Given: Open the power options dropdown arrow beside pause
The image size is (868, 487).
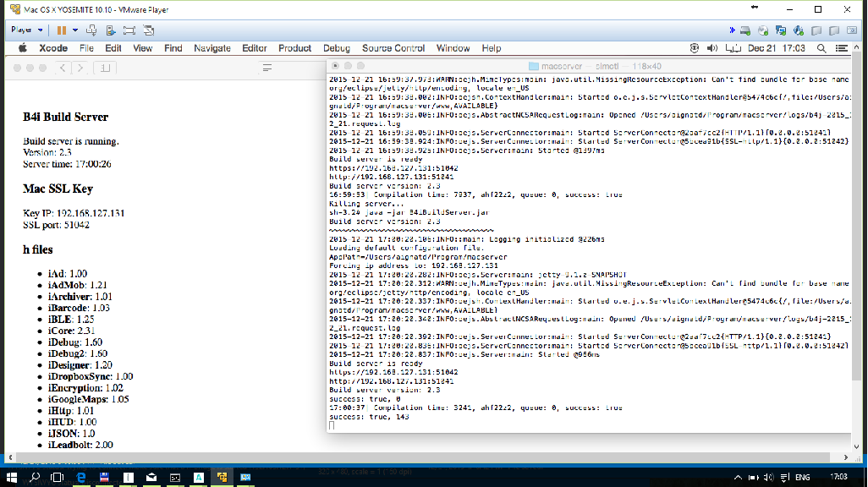Looking at the screenshot, I should click(x=75, y=30).
